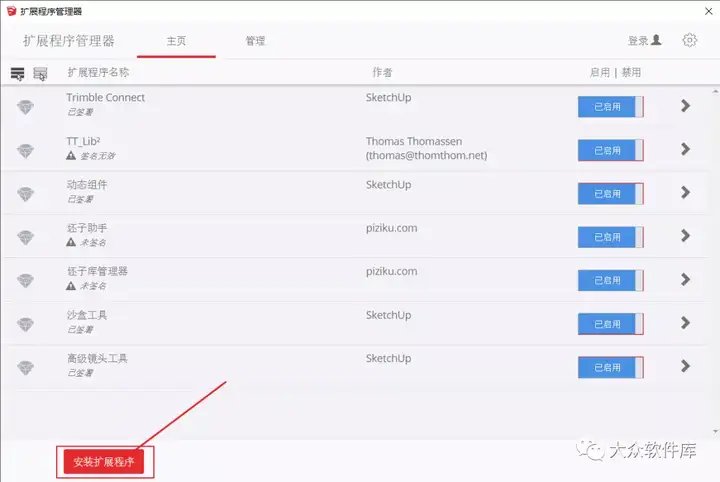Click the select-all list icon
This screenshot has width=720, height=482.
pyautogui.click(x=17, y=73)
